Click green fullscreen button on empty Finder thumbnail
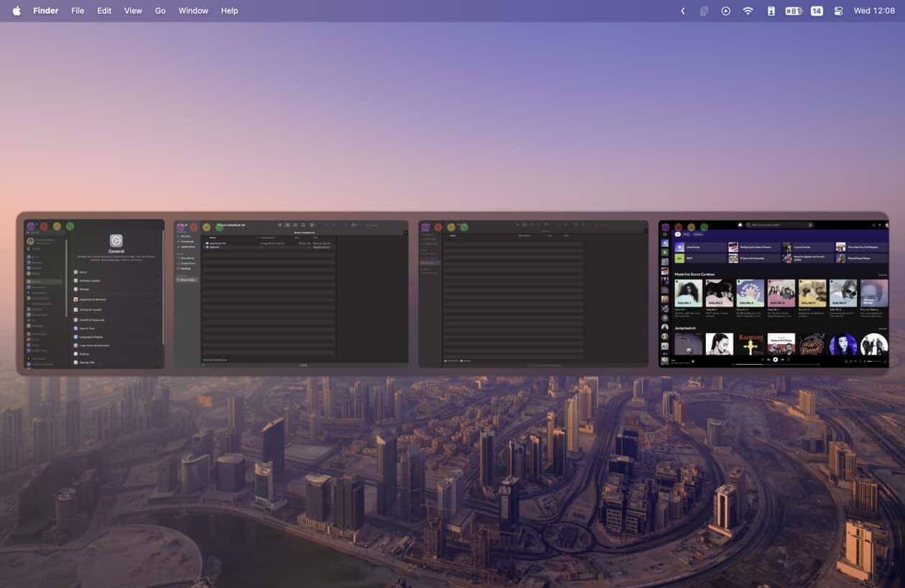 464,227
